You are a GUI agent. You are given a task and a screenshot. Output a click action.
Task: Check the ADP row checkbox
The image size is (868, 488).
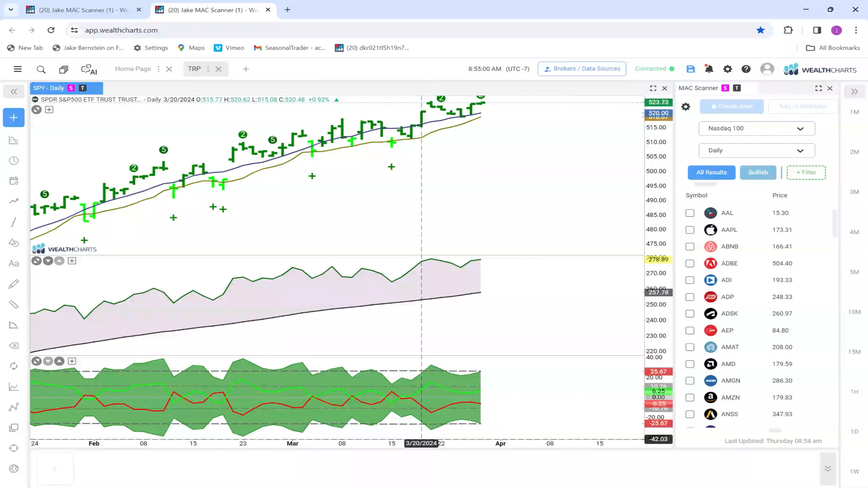pos(689,297)
